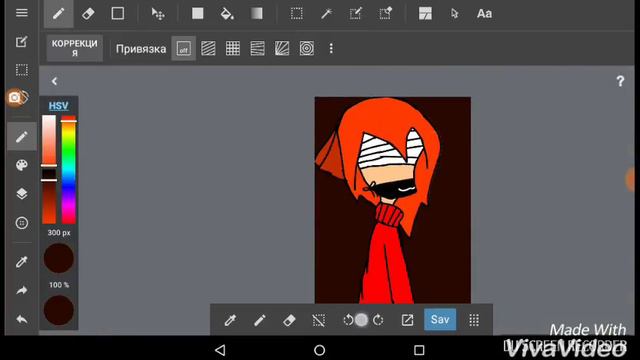
Task: Redo with the sidebar forward arrow
Action: (x=22, y=290)
